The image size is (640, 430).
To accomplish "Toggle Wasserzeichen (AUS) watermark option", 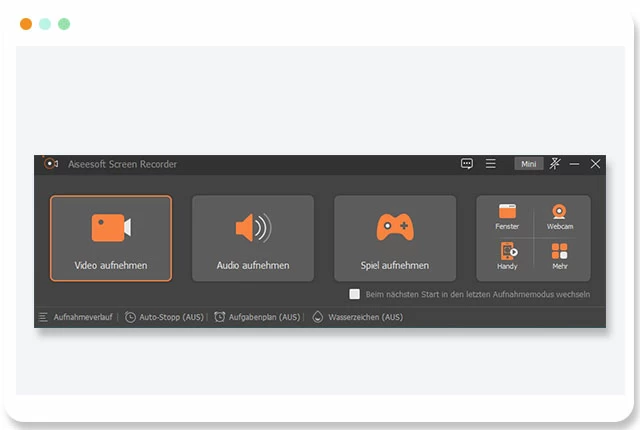I will (x=358, y=317).
